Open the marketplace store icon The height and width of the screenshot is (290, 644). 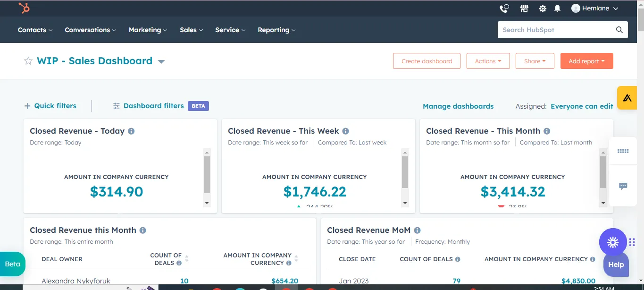(x=524, y=9)
